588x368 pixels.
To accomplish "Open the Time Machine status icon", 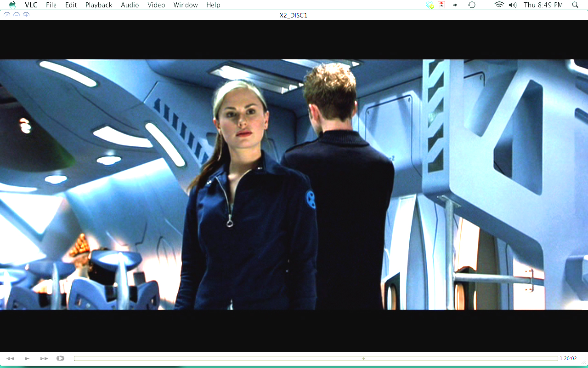I will tap(471, 5).
